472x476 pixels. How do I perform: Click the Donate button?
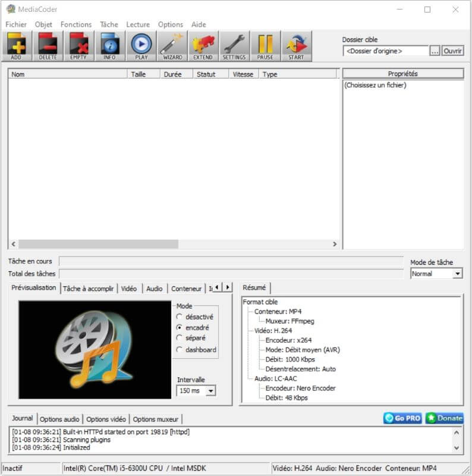point(445,418)
